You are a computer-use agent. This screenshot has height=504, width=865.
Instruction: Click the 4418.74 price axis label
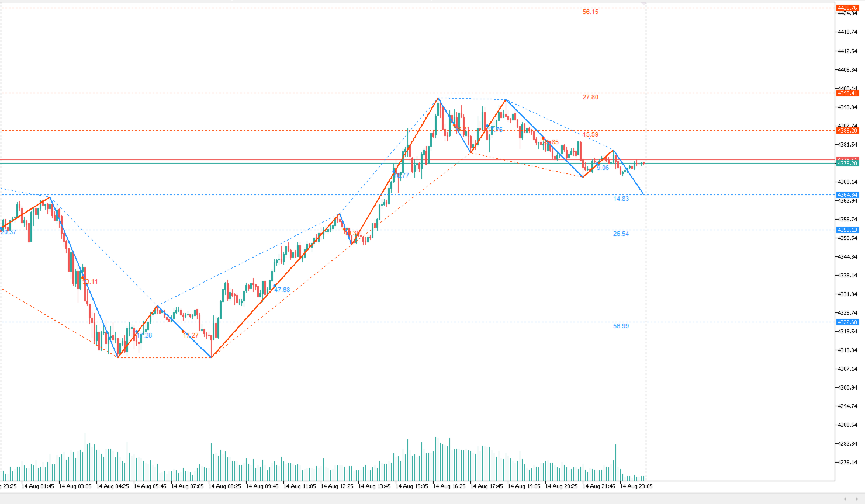click(x=847, y=33)
